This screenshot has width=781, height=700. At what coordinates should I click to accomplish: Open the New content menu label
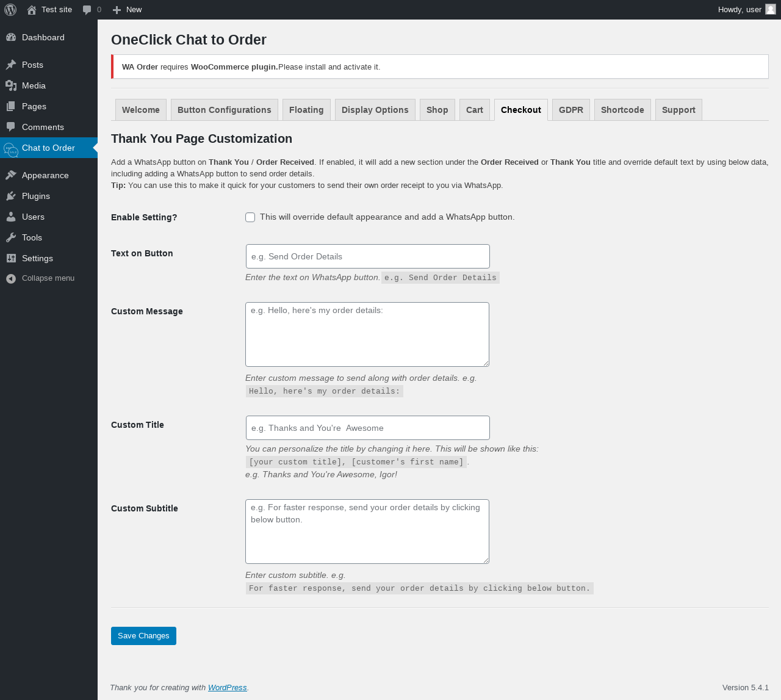[134, 10]
